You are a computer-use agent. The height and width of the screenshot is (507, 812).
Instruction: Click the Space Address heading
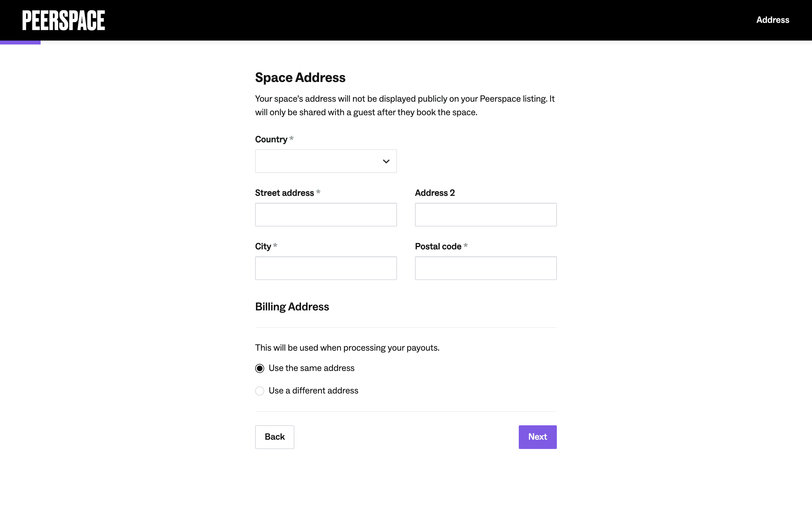pos(300,77)
